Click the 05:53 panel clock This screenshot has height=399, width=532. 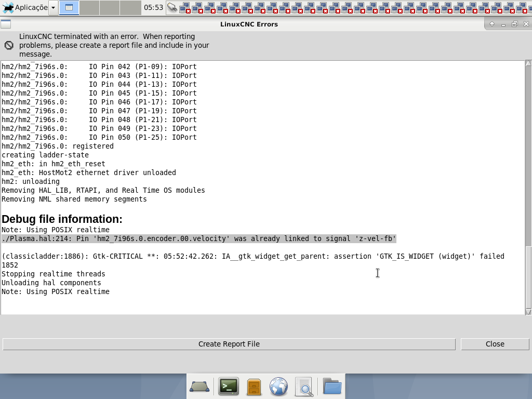153,7
